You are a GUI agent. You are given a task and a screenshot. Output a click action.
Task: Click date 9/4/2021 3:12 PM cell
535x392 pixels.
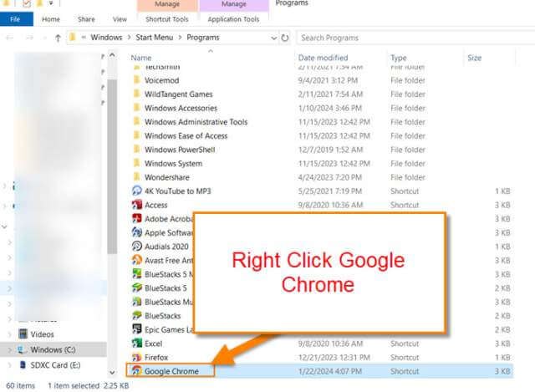click(x=328, y=80)
